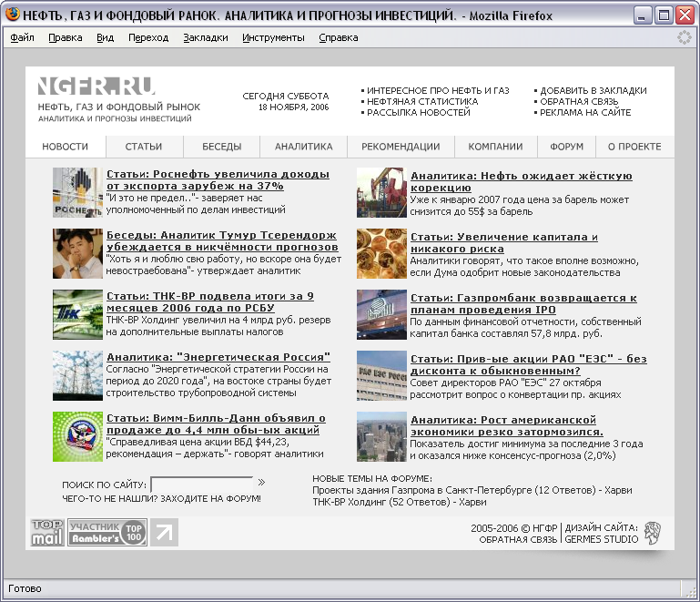Image resolution: width=700 pixels, height=602 pixels.
Task: Click the gray arrow counter icon in footer
Action: (164, 533)
